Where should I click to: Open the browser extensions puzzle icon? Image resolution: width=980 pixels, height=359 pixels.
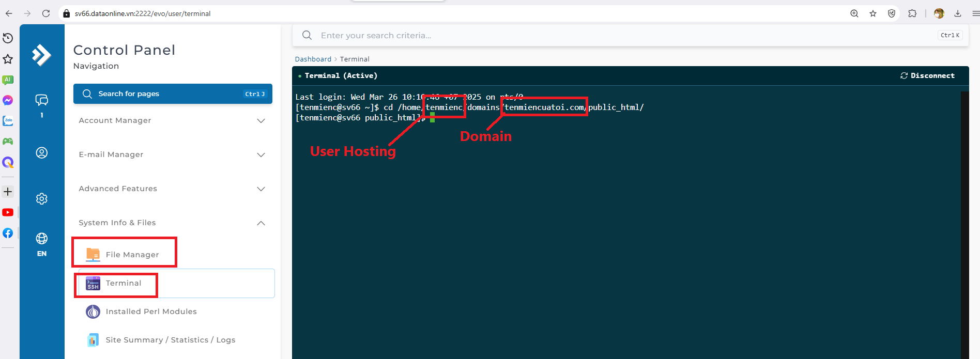pyautogui.click(x=912, y=13)
